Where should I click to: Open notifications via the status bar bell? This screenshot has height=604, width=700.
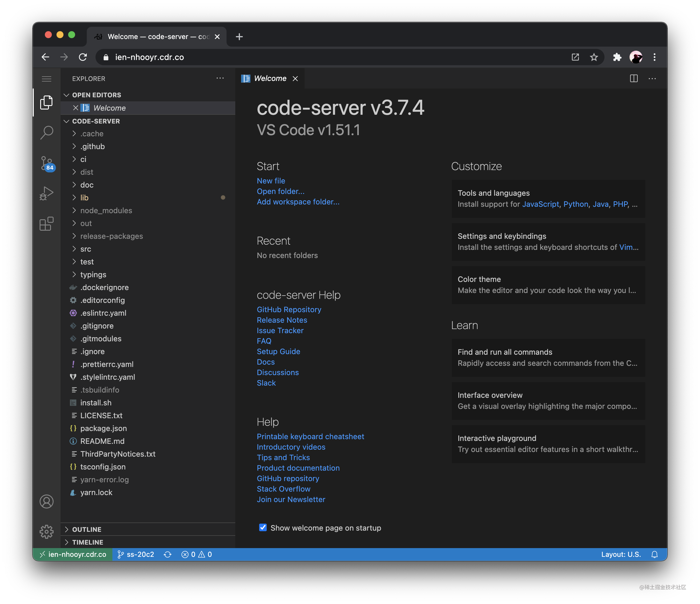pyautogui.click(x=655, y=554)
